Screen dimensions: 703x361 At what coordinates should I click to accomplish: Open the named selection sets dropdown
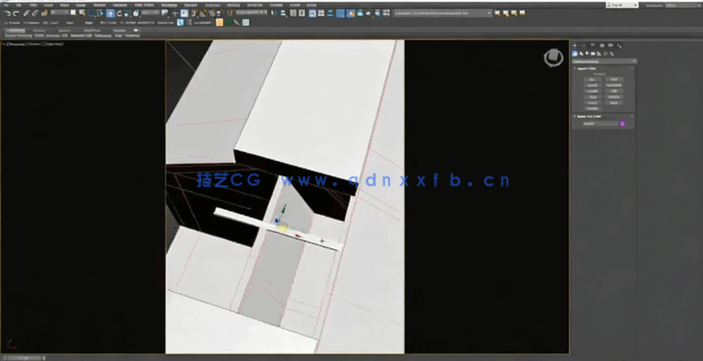click(x=251, y=13)
